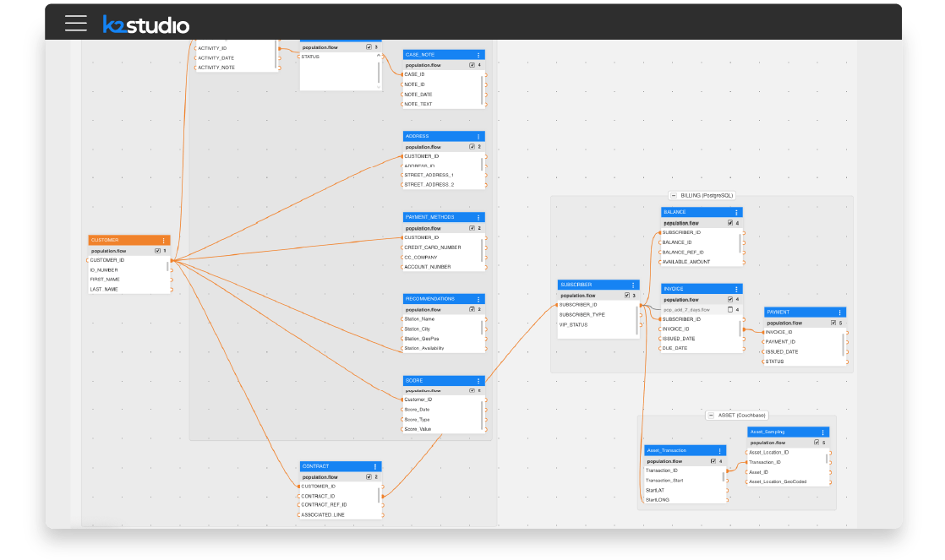This screenshot has width=945, height=560.
Task: Toggle RECOMMENDATIONS population.flow checkbox
Action: coord(472,309)
